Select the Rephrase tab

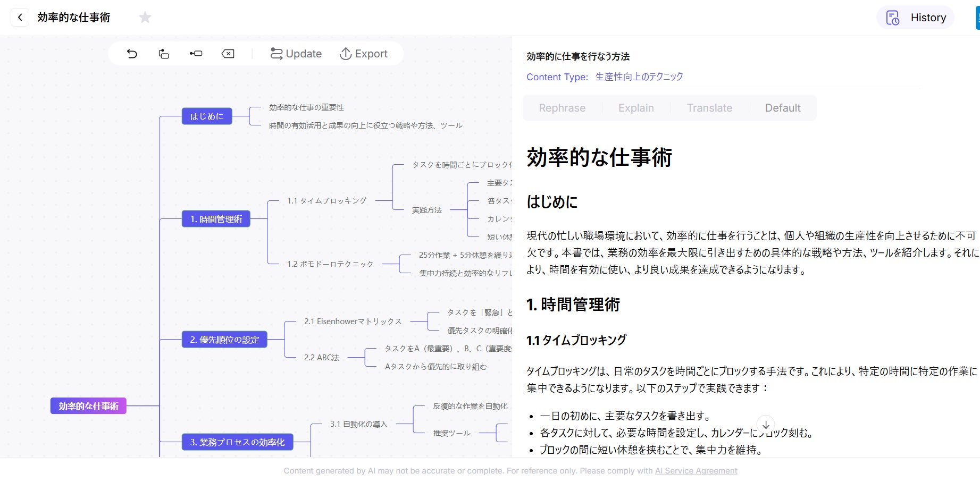(562, 108)
